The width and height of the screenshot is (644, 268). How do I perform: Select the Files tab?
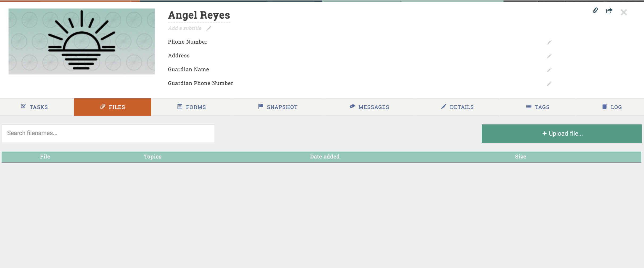[x=113, y=107]
